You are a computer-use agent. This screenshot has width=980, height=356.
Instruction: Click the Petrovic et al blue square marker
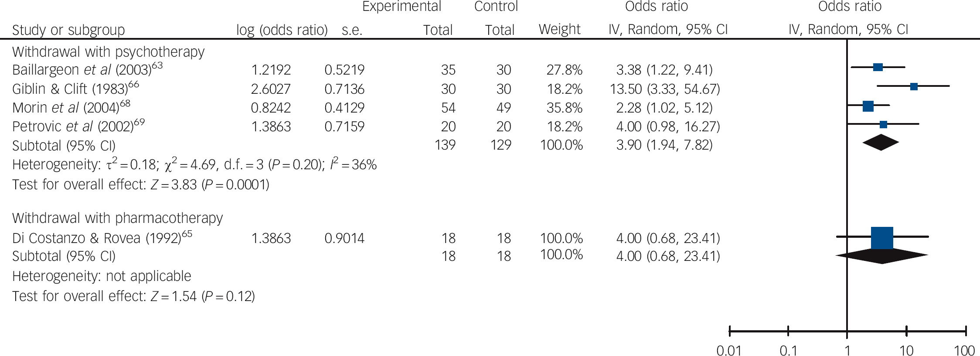[883, 125]
